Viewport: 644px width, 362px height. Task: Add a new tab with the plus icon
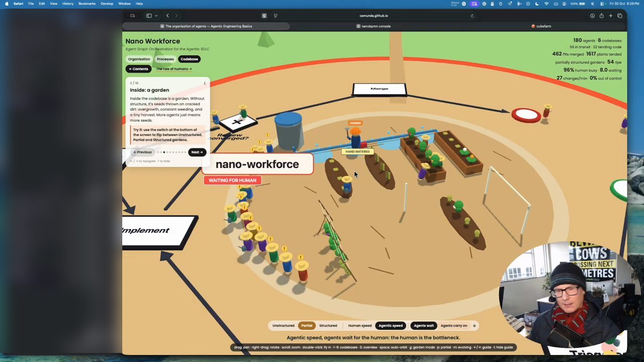pos(610,16)
